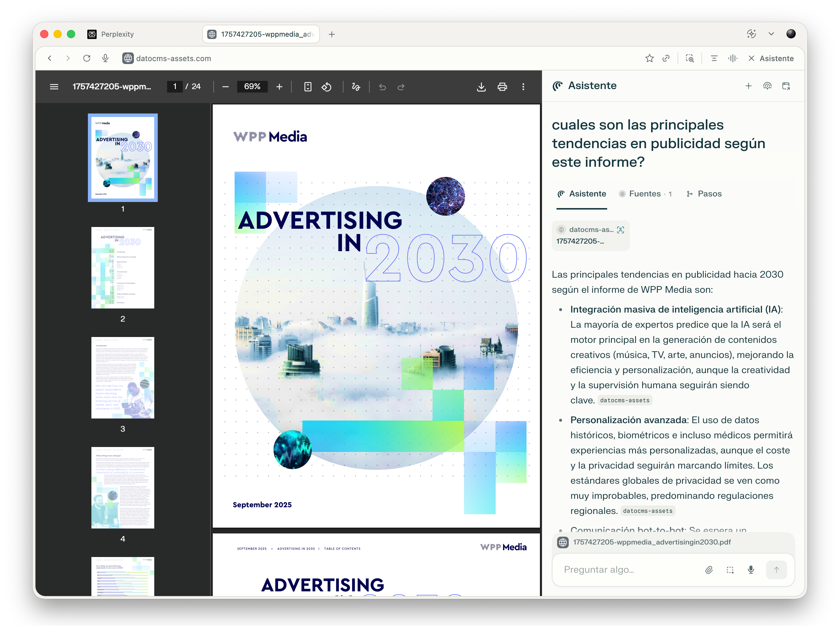Zoom out of the PDF
The width and height of the screenshot is (840, 642).
pos(226,87)
